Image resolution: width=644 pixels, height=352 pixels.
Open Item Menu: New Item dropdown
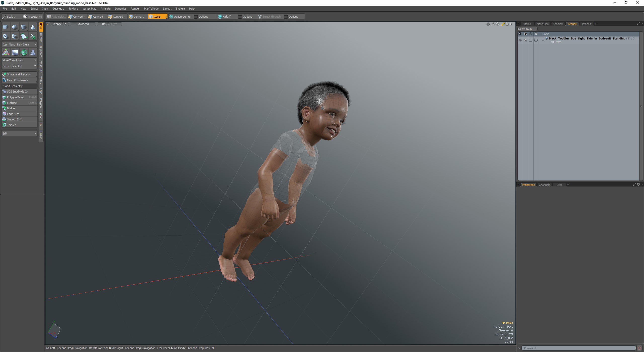click(19, 45)
